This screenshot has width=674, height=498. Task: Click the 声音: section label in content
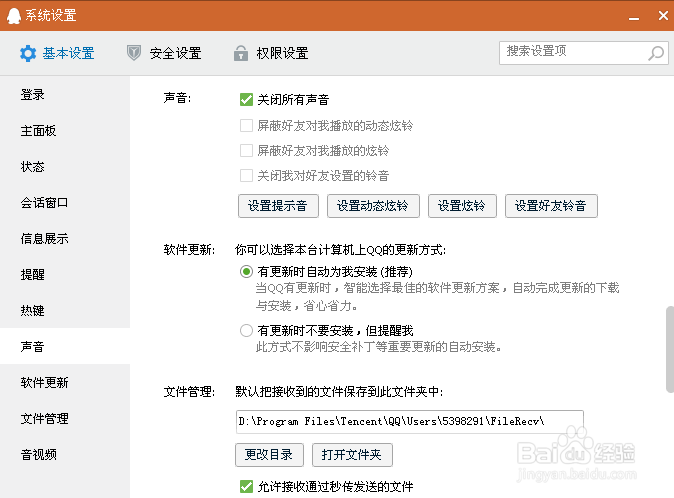(177, 98)
